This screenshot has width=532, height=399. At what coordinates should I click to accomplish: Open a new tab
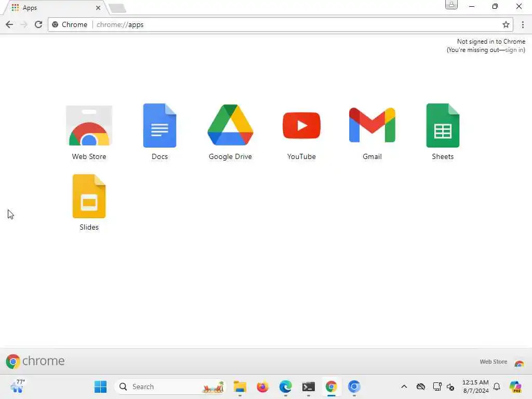pyautogui.click(x=117, y=8)
